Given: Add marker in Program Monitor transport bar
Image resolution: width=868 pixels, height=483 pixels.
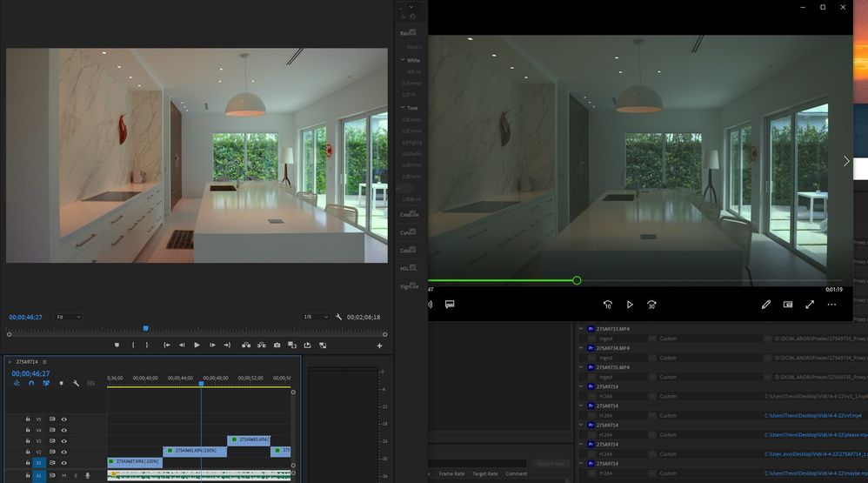Looking at the screenshot, I should pos(117,345).
